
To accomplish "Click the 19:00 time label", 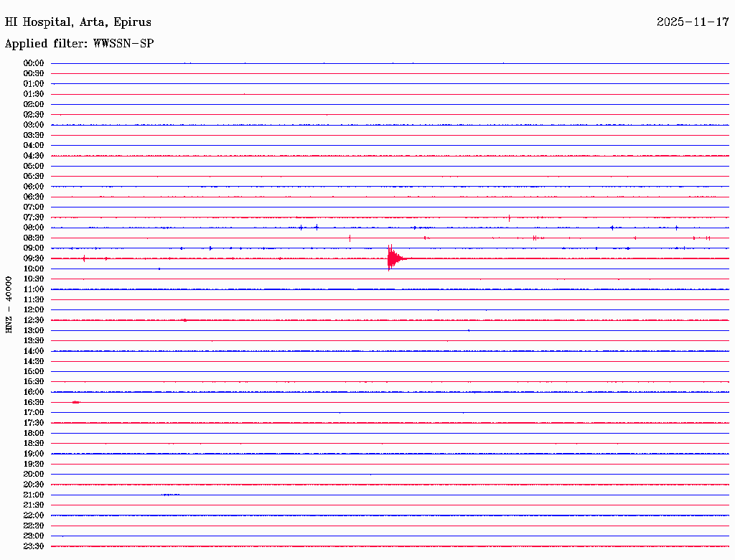I will click(34, 454).
